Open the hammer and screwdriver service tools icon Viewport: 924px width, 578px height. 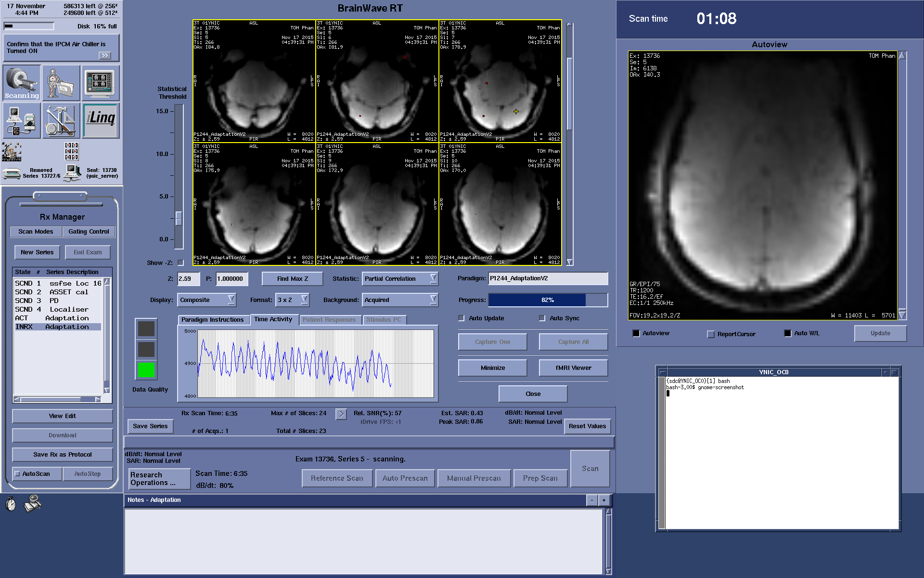click(61, 120)
